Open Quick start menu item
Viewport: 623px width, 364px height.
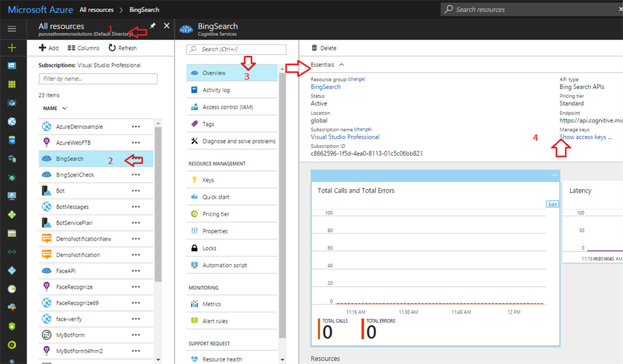(x=232, y=197)
